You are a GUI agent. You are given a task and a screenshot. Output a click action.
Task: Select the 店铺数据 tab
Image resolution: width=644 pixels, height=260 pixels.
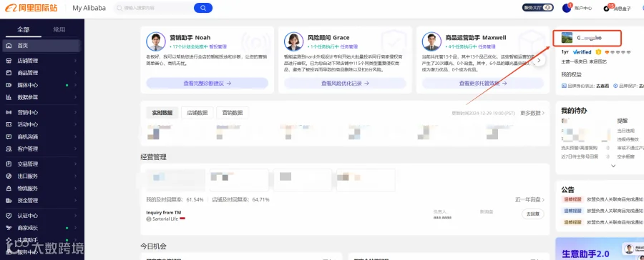tap(197, 113)
